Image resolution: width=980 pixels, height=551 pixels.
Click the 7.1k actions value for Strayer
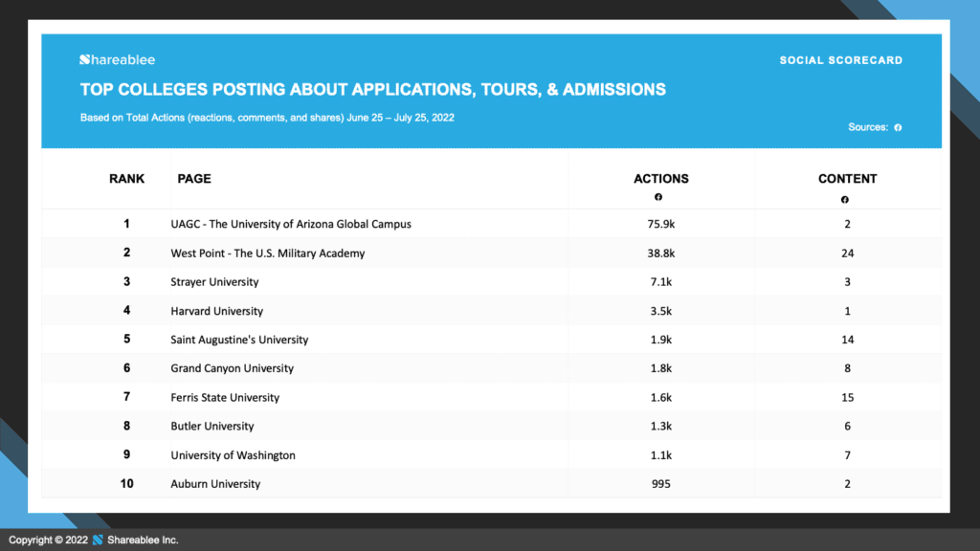(x=661, y=282)
